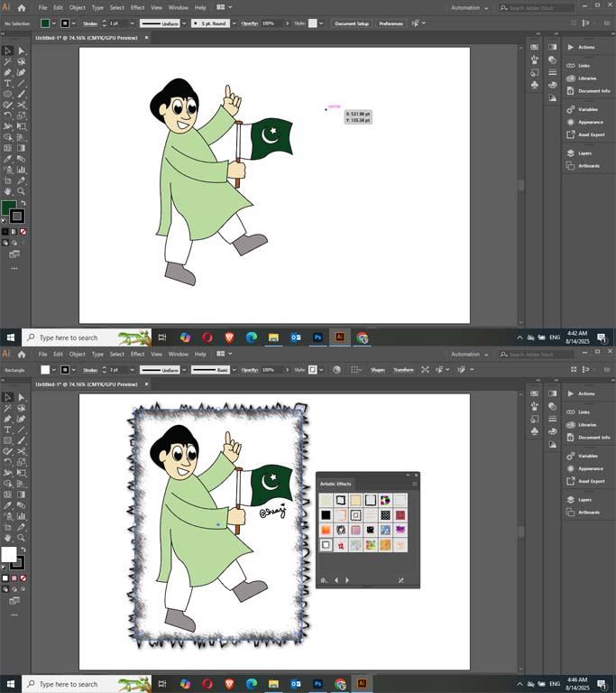
Task: Open 5 pt. Round brush dropdown in 4:42 AM window
Action: point(234,23)
